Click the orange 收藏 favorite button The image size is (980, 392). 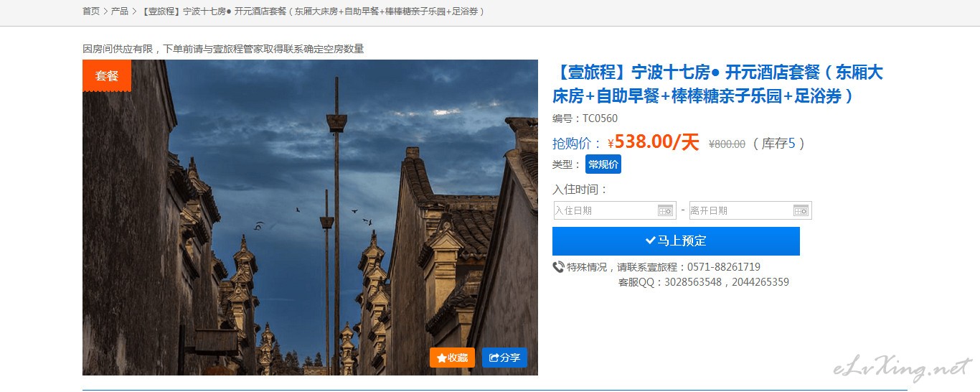click(452, 358)
